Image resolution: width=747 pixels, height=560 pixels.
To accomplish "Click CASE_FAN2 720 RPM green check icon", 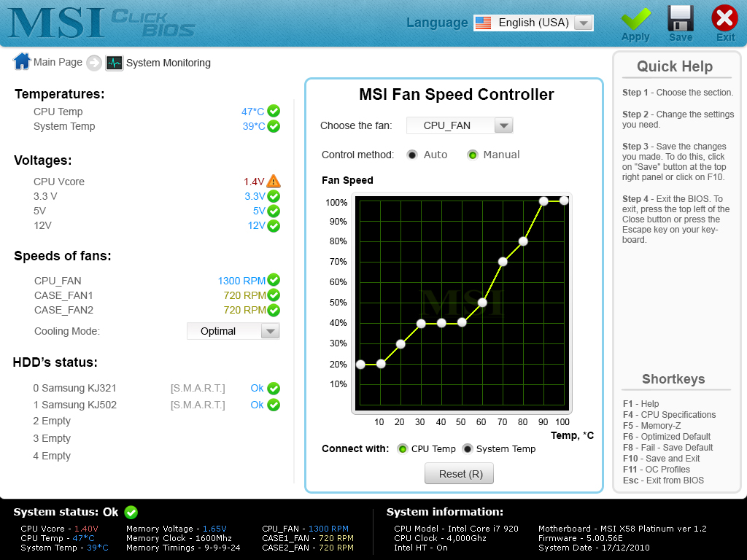I will [274, 310].
